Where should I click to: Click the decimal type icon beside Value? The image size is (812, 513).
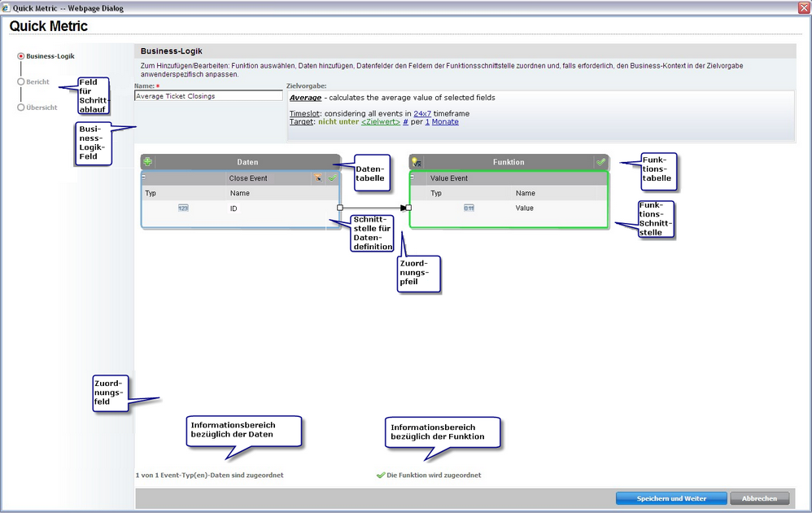(469, 208)
